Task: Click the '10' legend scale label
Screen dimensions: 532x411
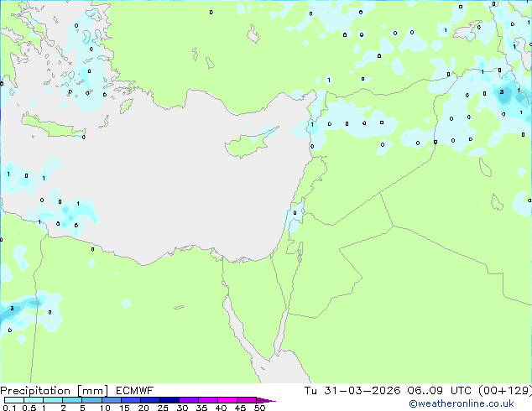Action: [105, 408]
